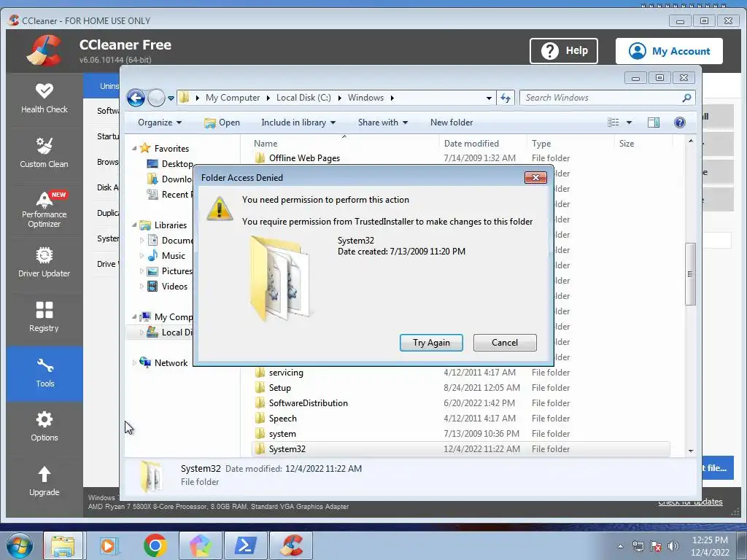Open more view options dropdown
The height and width of the screenshot is (560, 747).
(x=629, y=122)
